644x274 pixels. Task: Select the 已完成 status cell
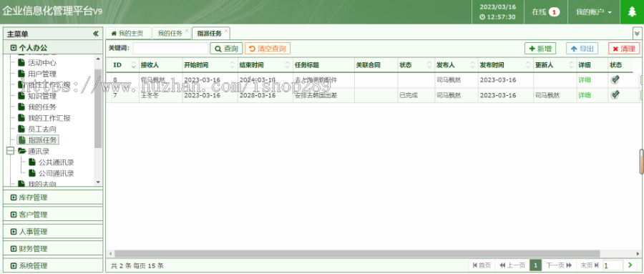416,95
